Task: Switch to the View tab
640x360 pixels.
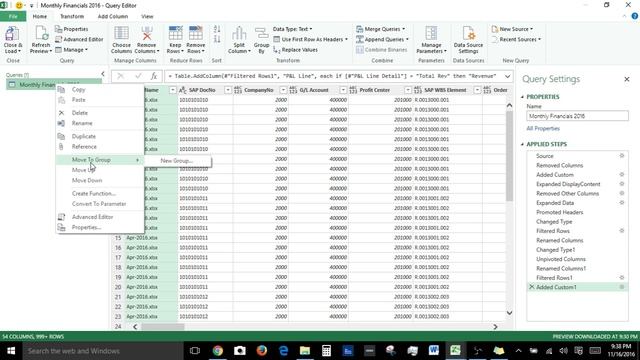Action: 147,16
